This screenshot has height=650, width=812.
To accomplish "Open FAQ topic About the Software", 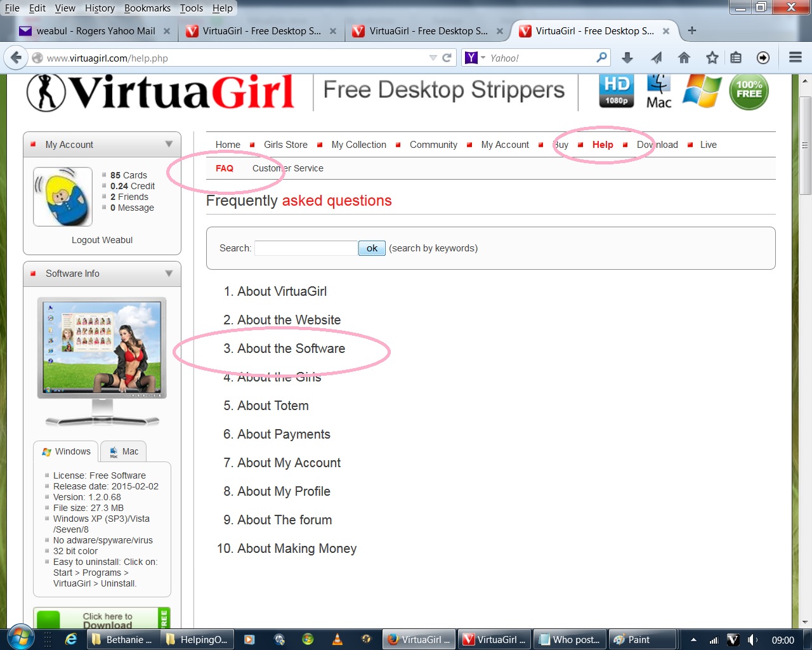I will [291, 348].
